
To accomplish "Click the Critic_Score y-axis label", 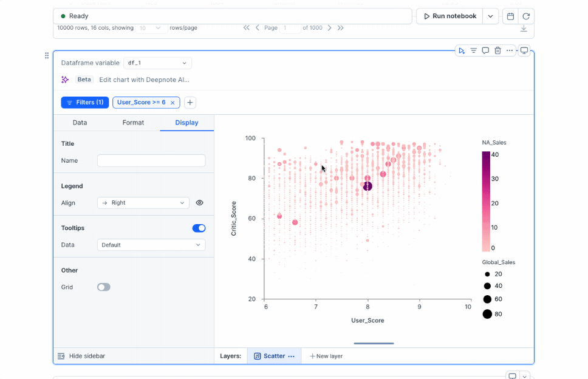I will click(234, 219).
